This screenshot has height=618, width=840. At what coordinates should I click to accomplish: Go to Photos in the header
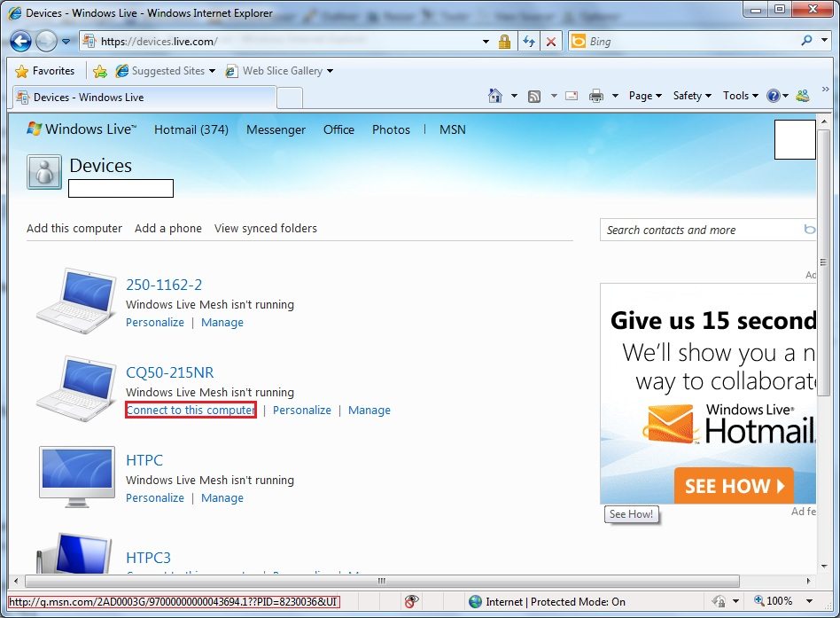tap(391, 129)
